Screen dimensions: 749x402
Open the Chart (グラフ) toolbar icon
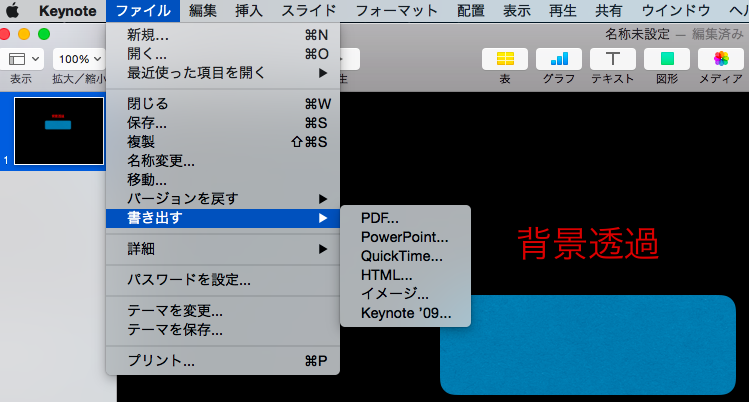(559, 58)
